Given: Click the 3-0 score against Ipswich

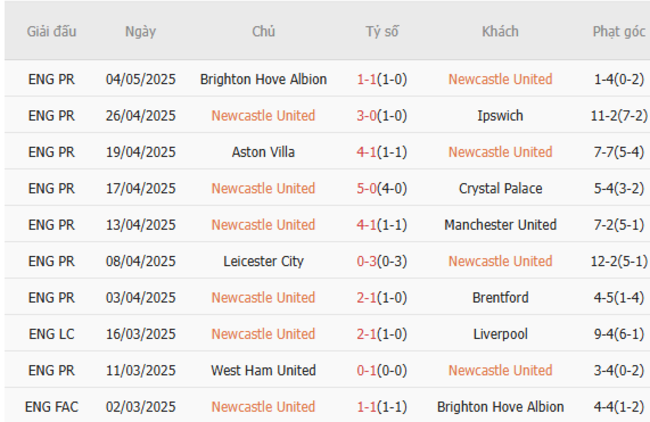Looking at the screenshot, I should [x=367, y=115].
